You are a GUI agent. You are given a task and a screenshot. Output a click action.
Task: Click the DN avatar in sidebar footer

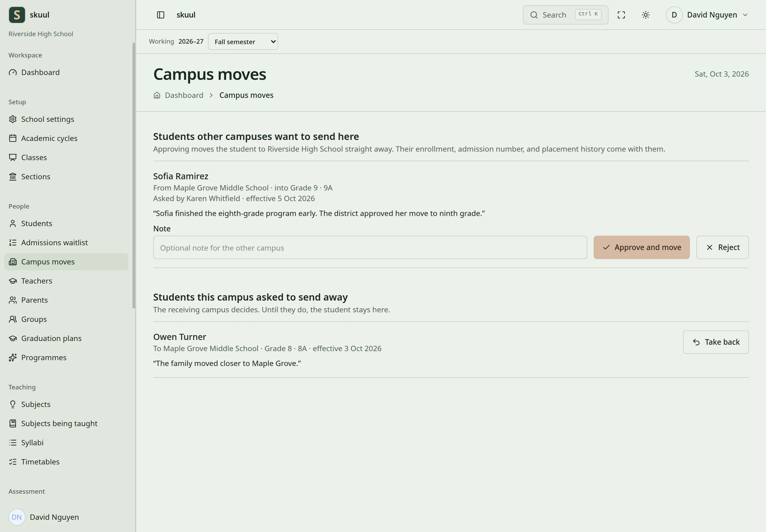point(17,517)
